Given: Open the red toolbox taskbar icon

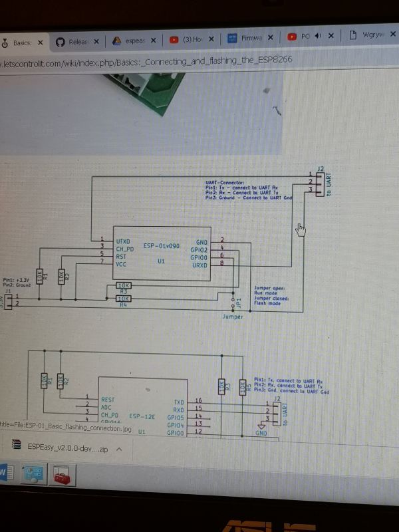Looking at the screenshot, I should pyautogui.click(x=63, y=475).
